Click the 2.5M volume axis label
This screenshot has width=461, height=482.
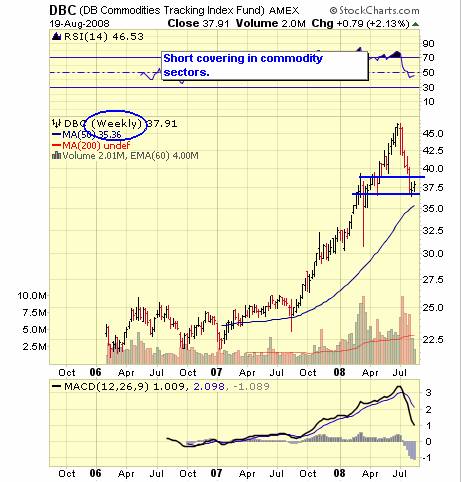click(x=35, y=347)
